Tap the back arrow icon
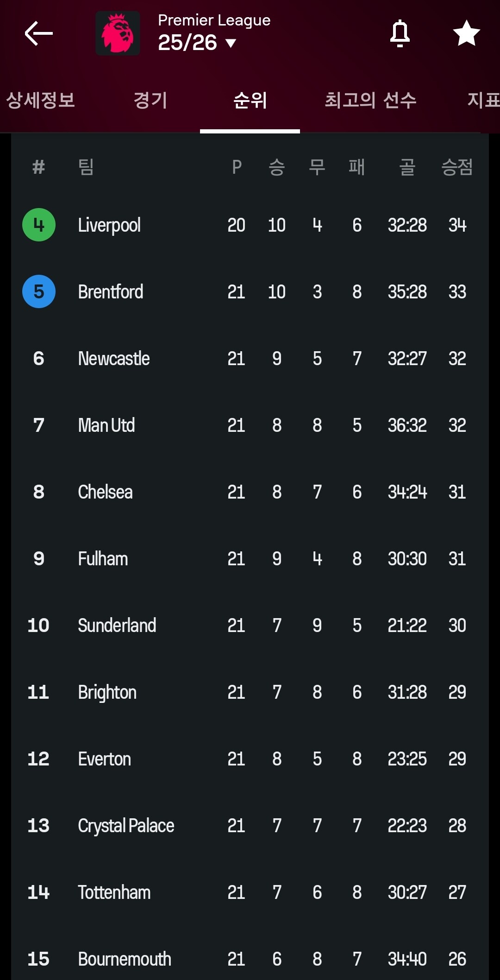 click(39, 33)
